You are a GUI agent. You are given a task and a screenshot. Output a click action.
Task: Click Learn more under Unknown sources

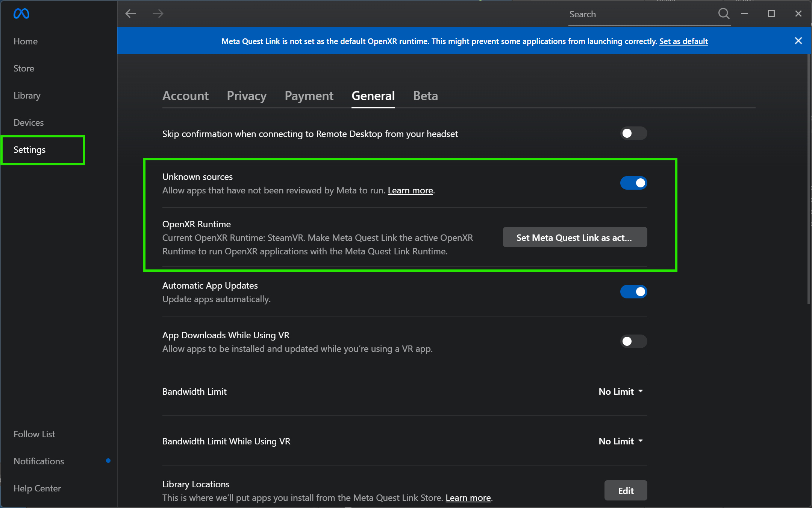point(410,190)
